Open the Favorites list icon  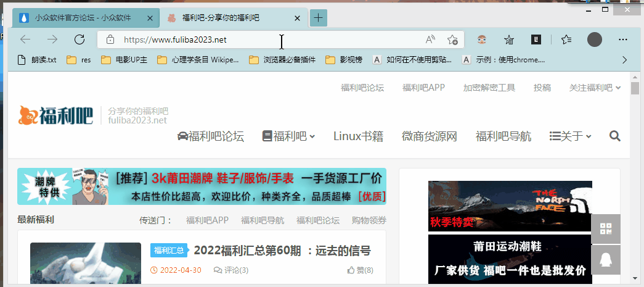[566, 40]
